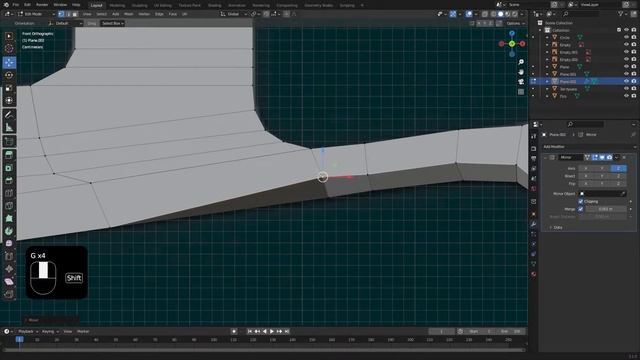Click the viewport pan hand icon
Image resolution: width=640 pixels, height=360 pixels.
521,72
